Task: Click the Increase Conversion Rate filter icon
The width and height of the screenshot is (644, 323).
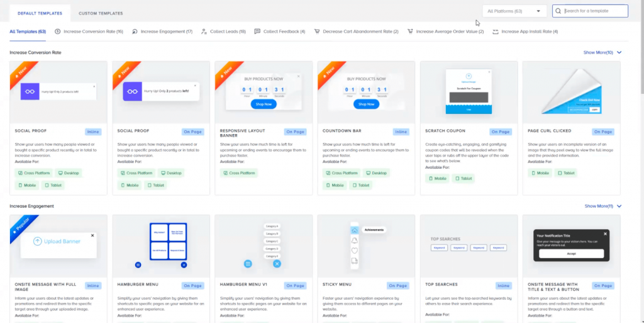Action: pos(58,31)
